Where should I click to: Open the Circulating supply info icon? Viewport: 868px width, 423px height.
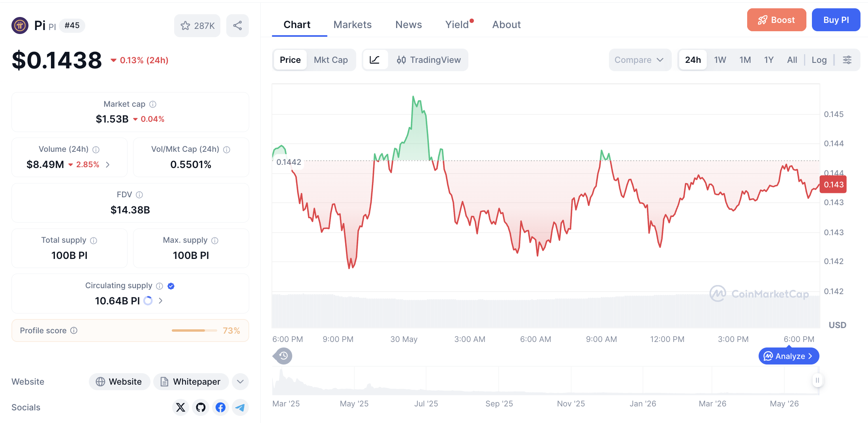(160, 286)
